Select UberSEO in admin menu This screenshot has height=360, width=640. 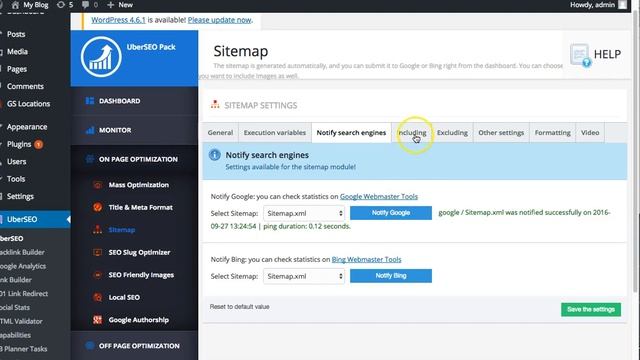35,219
